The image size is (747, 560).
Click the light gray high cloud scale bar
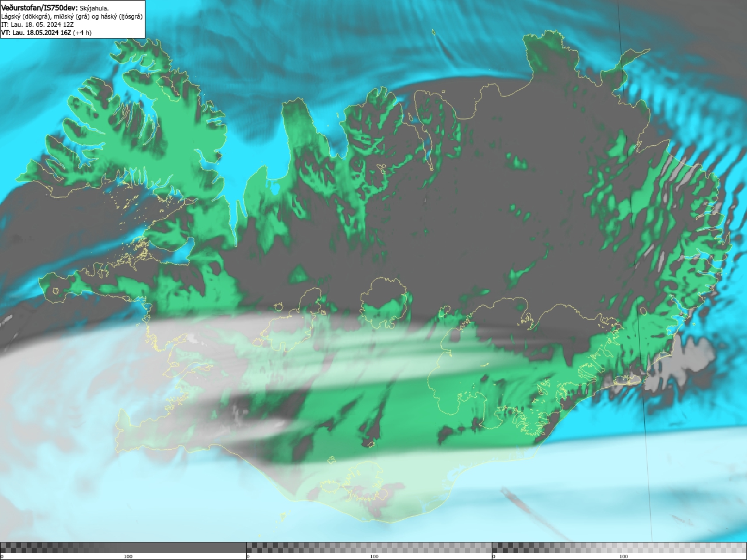[619, 547]
